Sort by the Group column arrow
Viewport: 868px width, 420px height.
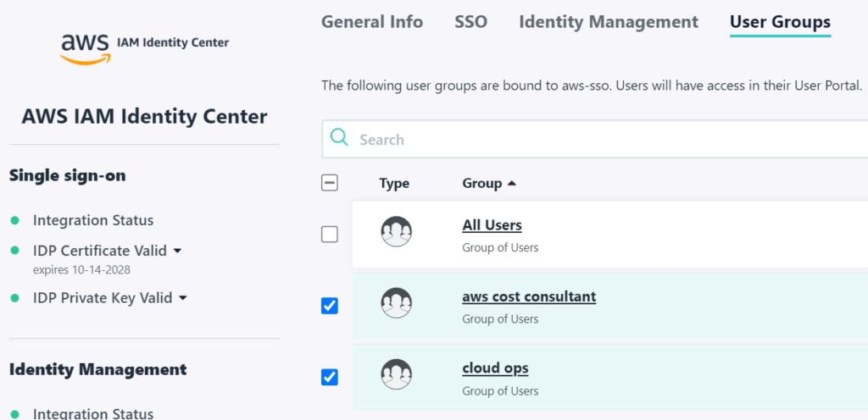pos(511,184)
